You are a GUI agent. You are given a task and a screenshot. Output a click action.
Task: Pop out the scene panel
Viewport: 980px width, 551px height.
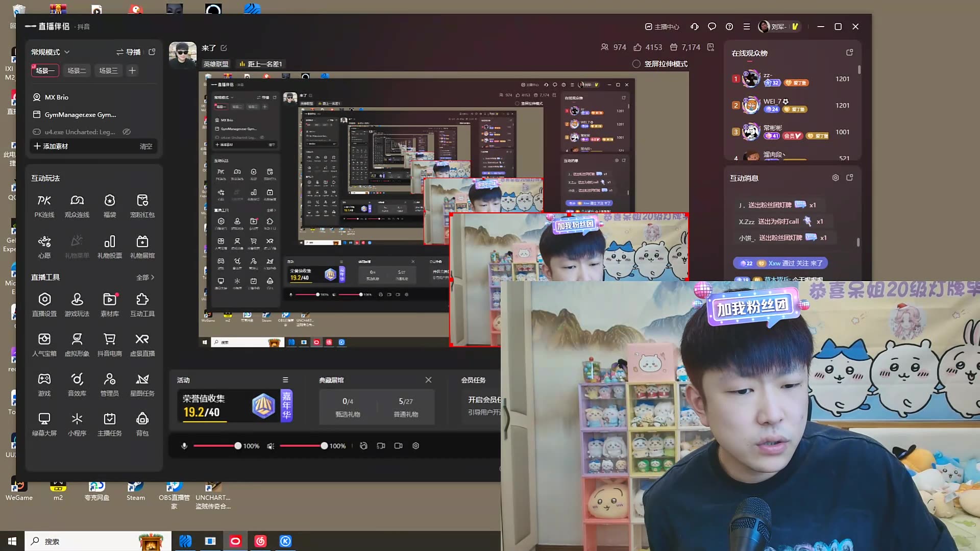[152, 52]
